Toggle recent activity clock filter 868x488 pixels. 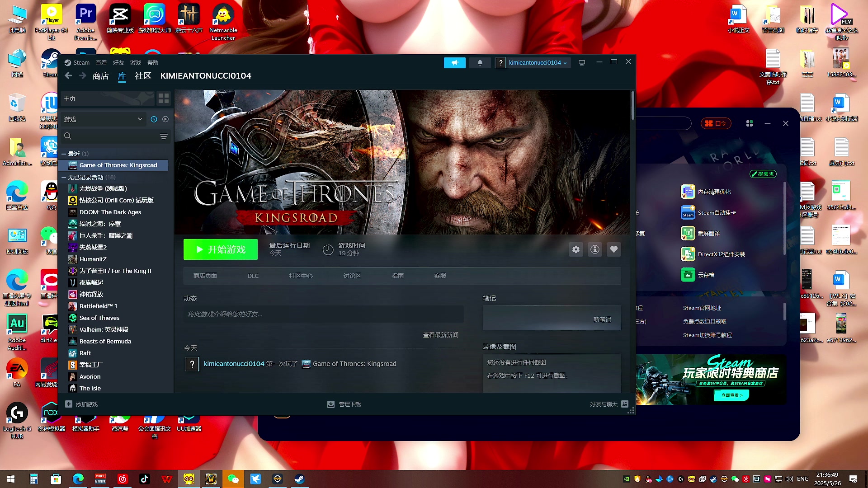154,119
